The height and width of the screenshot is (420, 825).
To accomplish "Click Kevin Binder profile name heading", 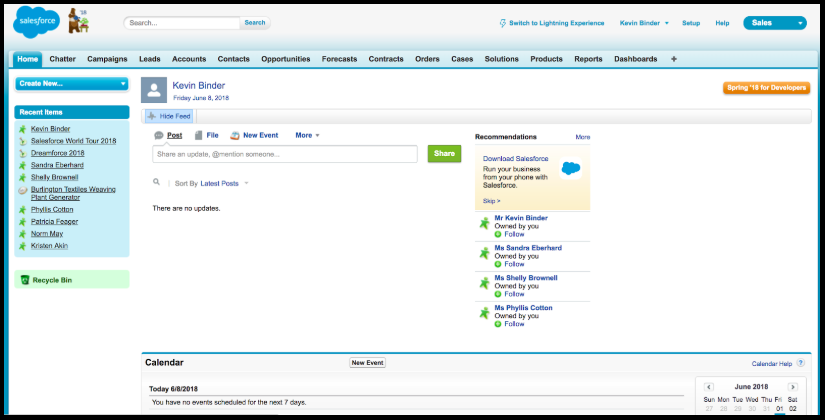I will point(198,85).
